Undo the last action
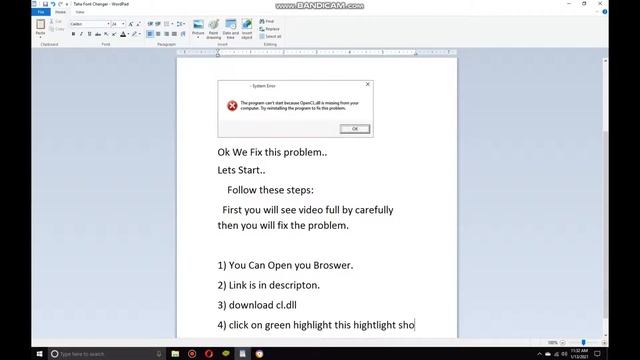 [53, 4]
